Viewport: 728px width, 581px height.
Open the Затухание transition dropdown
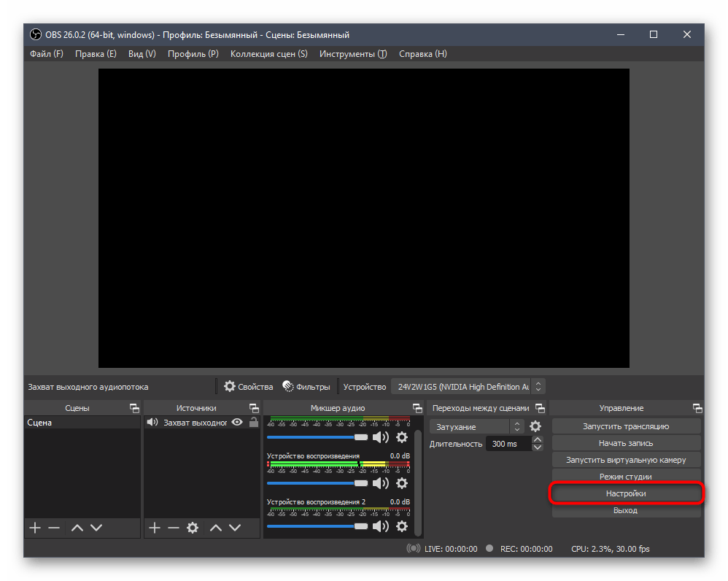pyautogui.click(x=477, y=426)
